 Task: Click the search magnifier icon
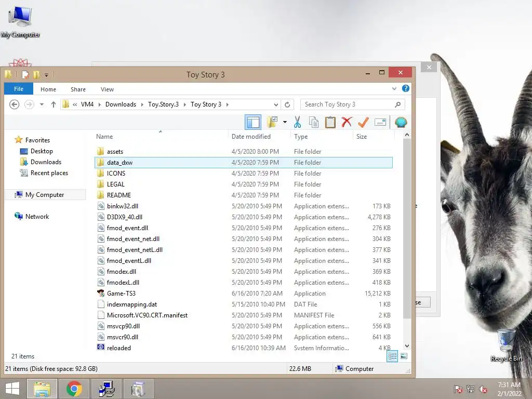397,104
